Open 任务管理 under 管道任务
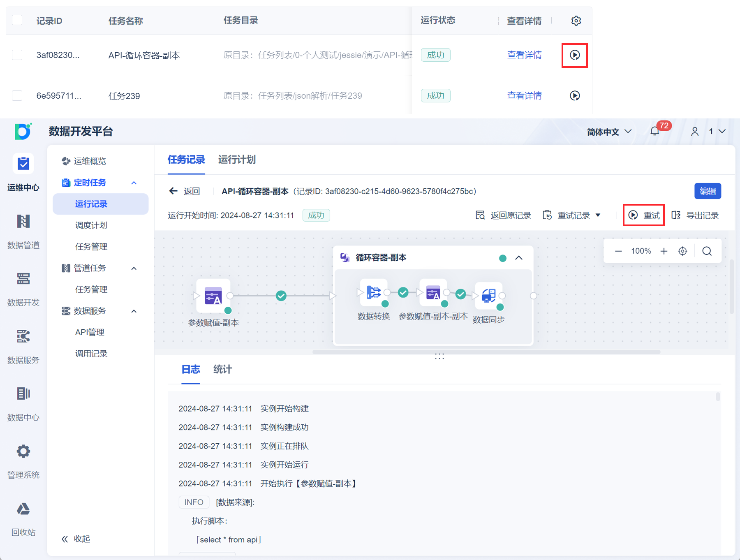Screen dimensions: 740x560 click(x=91, y=289)
